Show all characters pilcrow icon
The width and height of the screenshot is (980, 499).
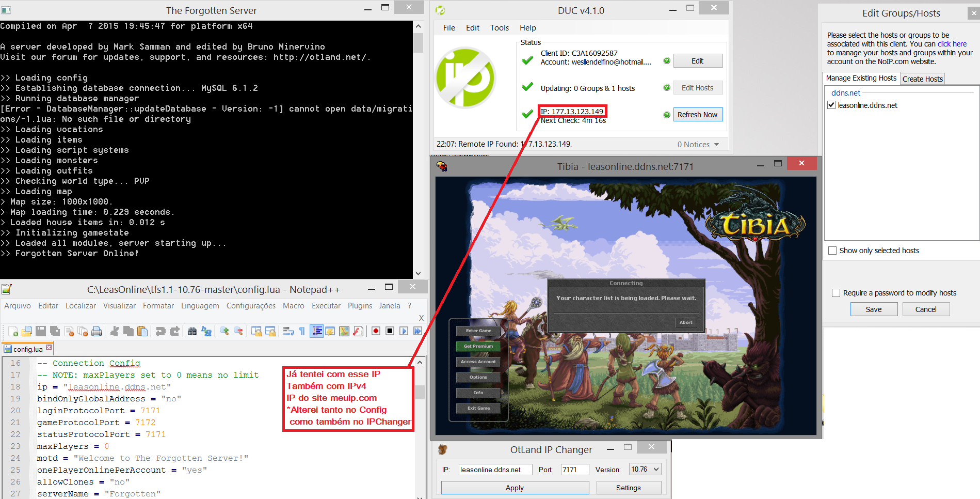302,331
